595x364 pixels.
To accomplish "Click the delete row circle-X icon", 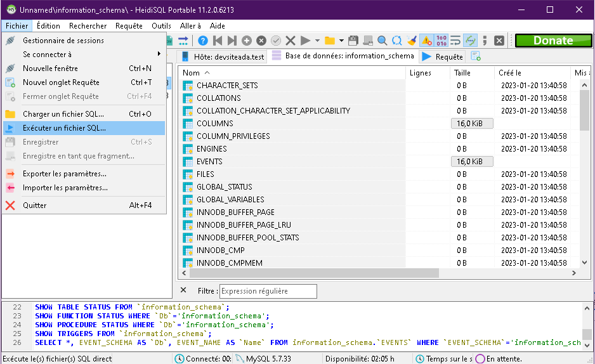I will (261, 41).
